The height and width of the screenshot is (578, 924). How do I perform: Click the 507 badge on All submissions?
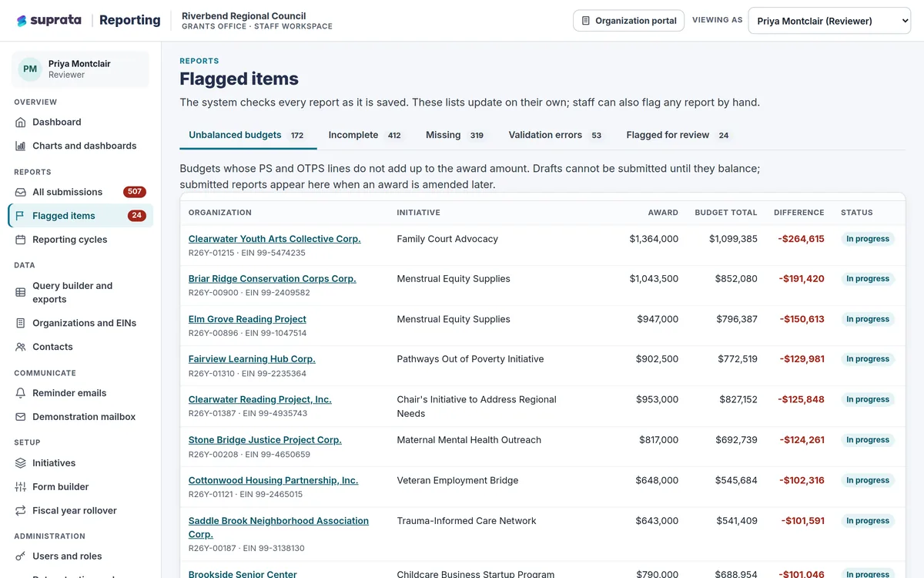pos(135,192)
